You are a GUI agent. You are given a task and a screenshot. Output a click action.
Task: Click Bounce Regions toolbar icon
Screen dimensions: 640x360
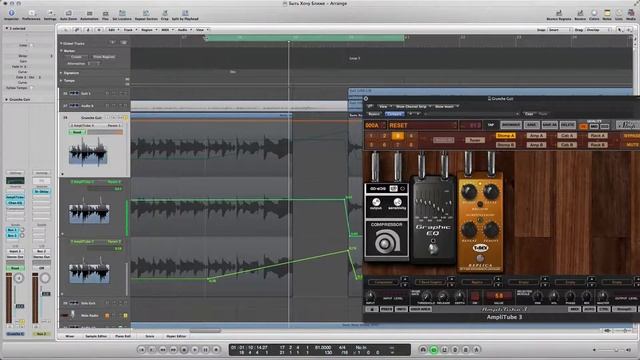pos(559,15)
